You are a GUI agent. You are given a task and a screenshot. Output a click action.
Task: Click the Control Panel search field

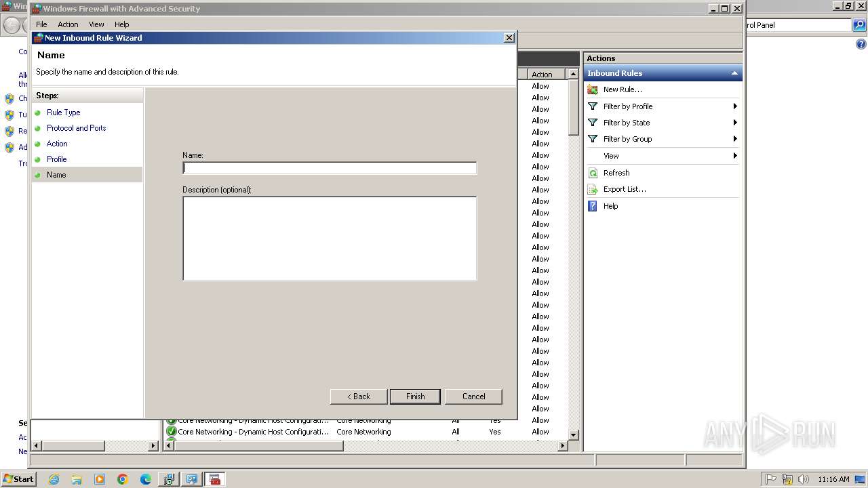797,25
